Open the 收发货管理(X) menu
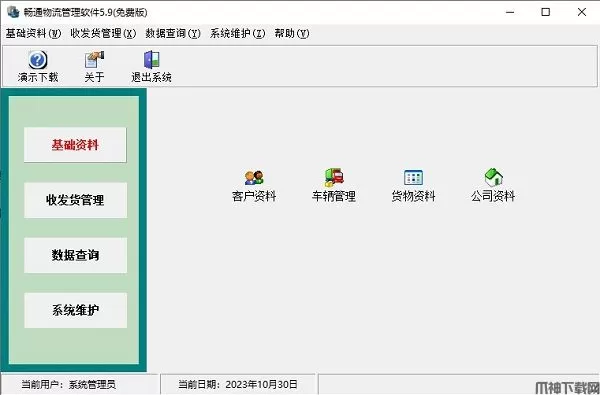The width and height of the screenshot is (600, 395). pos(103,34)
